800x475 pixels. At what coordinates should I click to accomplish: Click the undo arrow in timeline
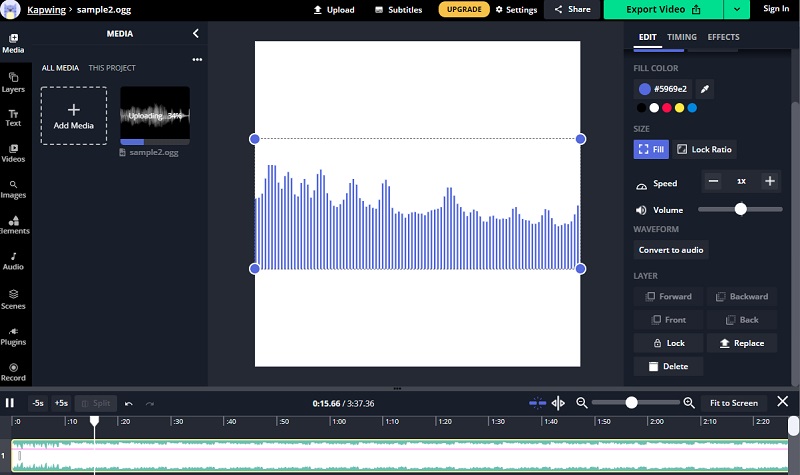point(128,403)
